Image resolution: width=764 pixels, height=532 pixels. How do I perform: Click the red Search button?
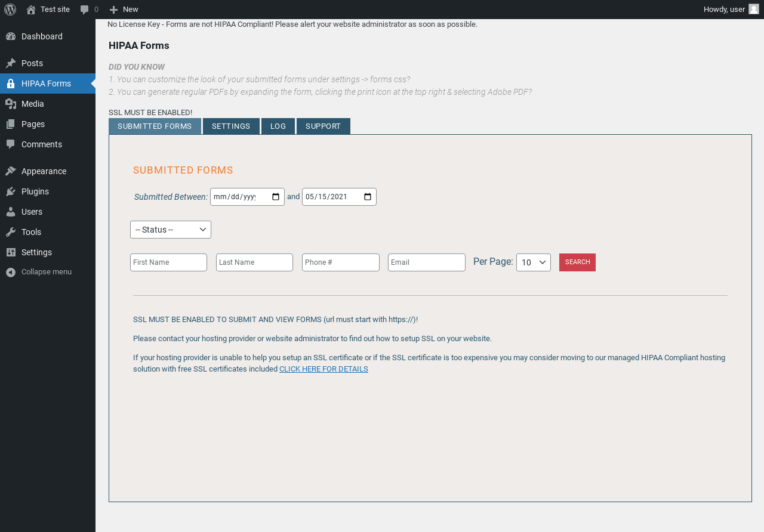pos(577,262)
